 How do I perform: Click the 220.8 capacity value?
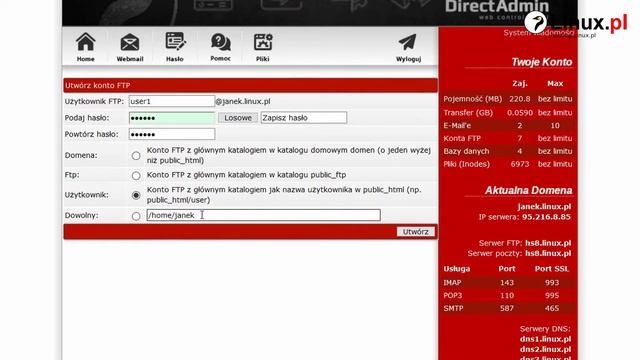pos(520,99)
